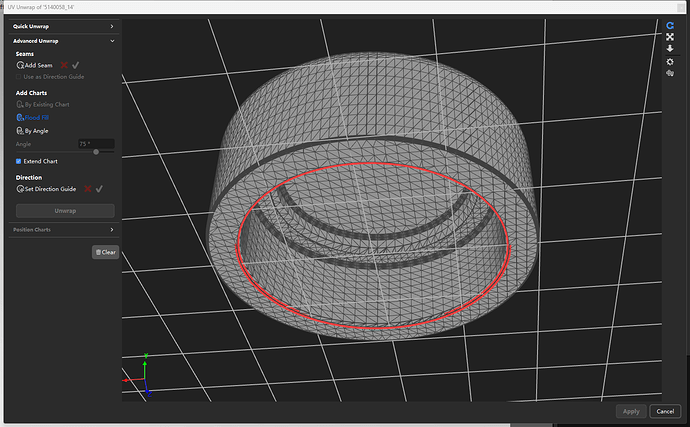Click the Clear button
This screenshot has height=427, width=690.
coord(106,252)
